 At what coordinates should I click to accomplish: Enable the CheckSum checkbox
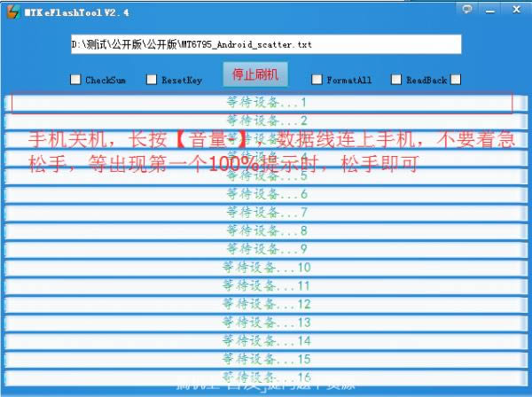click(75, 80)
